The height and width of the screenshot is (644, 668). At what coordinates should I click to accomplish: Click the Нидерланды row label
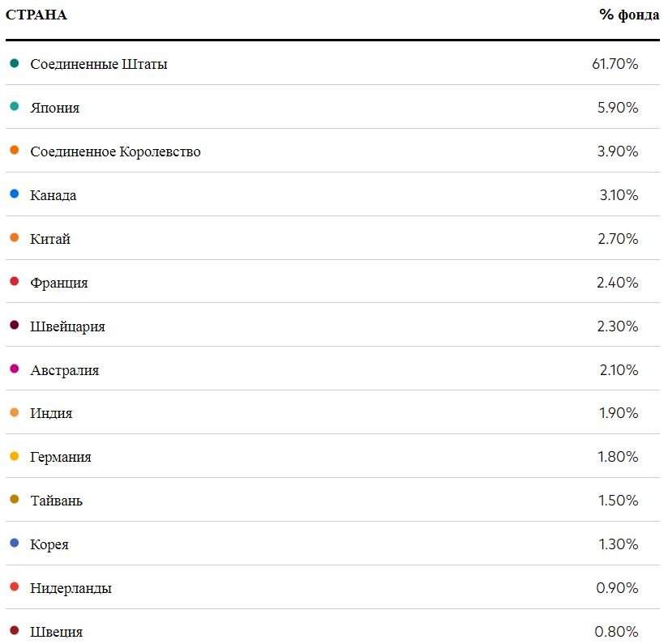click(71, 588)
